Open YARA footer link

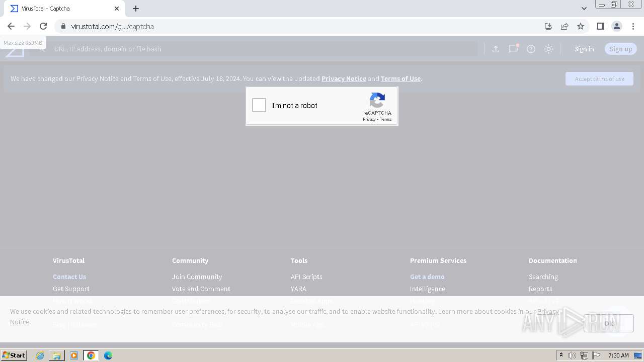coord(298,289)
